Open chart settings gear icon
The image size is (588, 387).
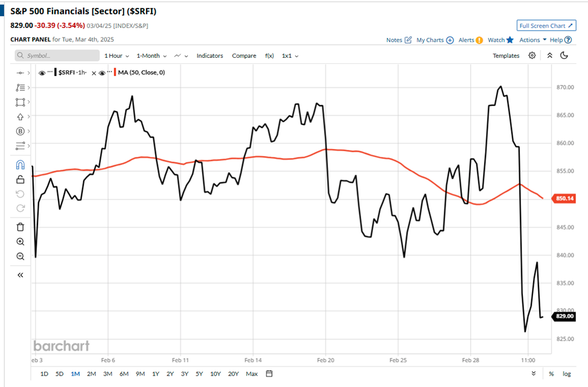coord(532,55)
